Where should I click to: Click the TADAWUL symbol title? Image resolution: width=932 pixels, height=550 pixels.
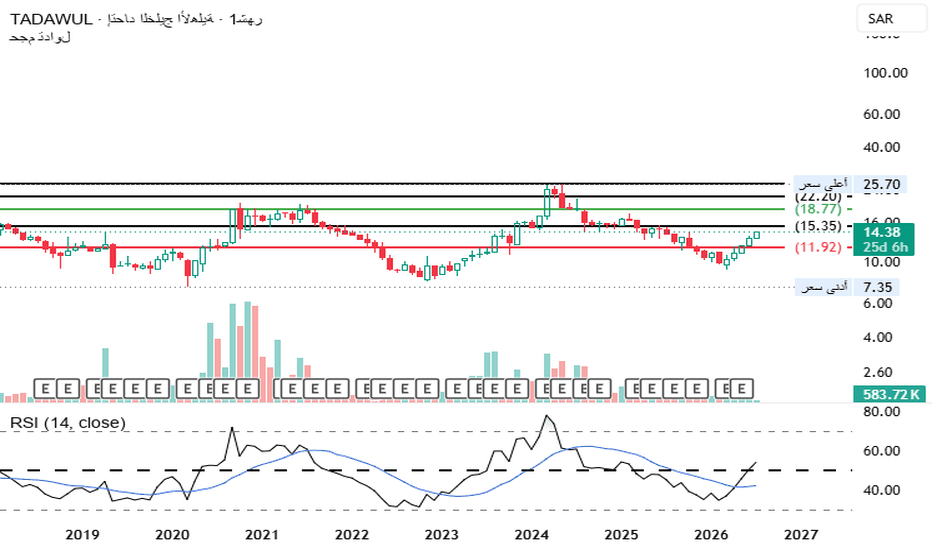(x=51, y=19)
